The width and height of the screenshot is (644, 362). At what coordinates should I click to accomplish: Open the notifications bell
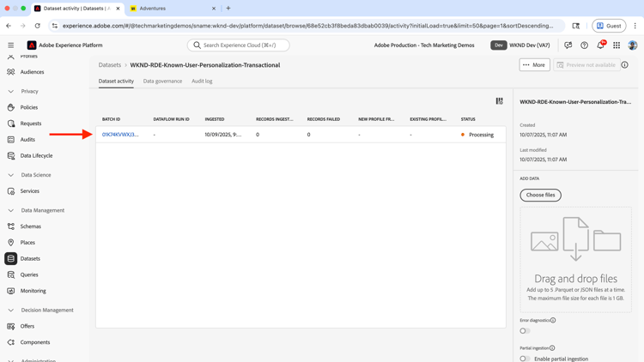pos(600,45)
